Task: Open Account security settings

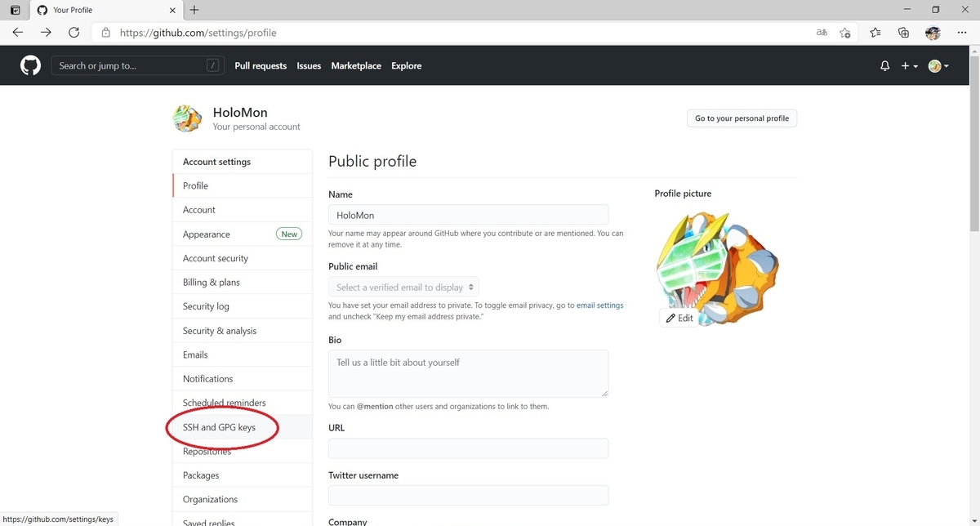Action: (x=243, y=258)
